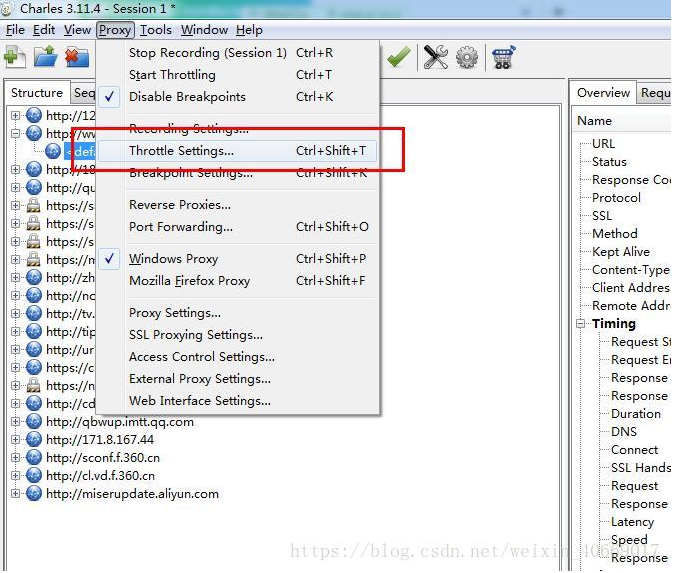Expand the http://sconf.f.360.cn tree node
Screen dimensions: 690x573
[15, 457]
